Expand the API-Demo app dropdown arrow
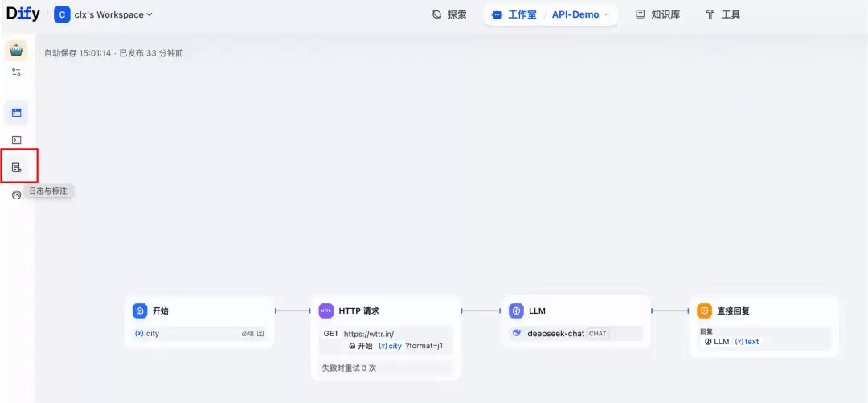This screenshot has height=403, width=868. coord(606,15)
